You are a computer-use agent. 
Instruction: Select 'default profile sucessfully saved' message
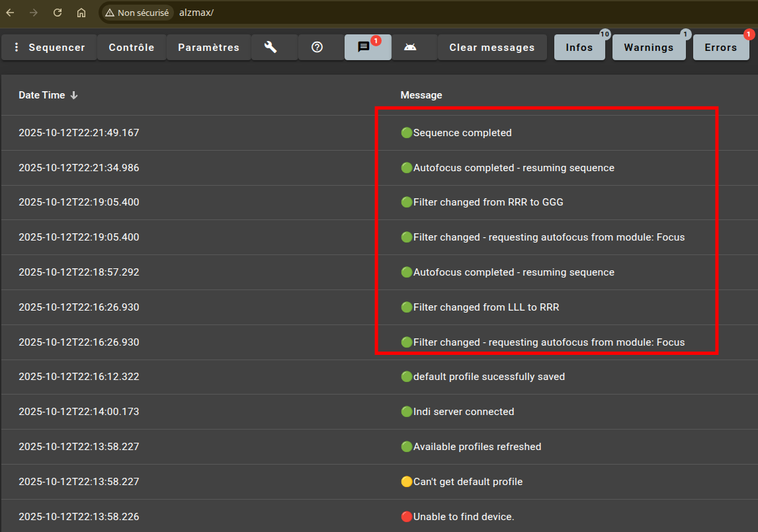489,377
